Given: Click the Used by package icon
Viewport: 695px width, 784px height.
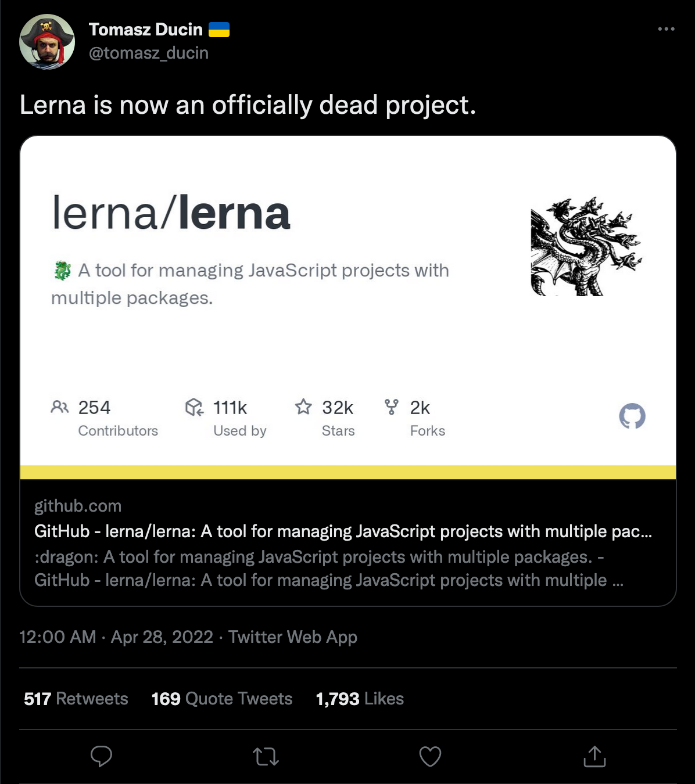Looking at the screenshot, I should (194, 407).
